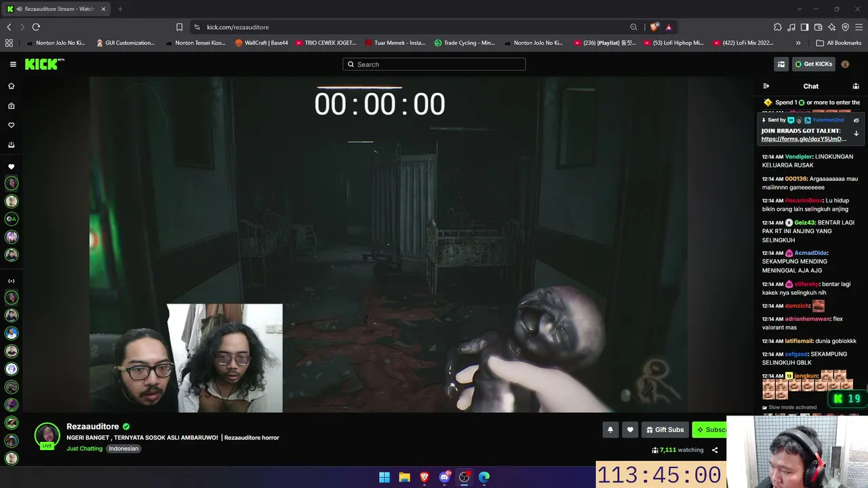Open the zoom indicator in address bar
The image size is (868, 488).
coord(633,27)
